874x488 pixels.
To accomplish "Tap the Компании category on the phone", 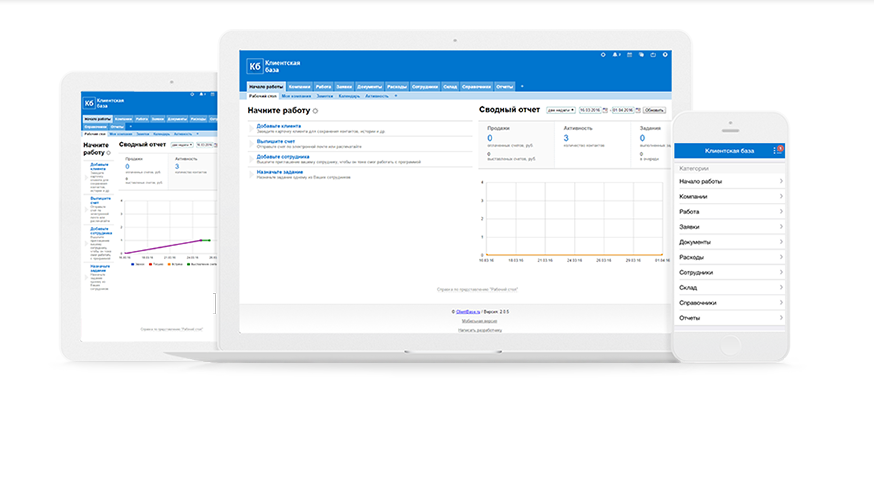I will point(730,196).
